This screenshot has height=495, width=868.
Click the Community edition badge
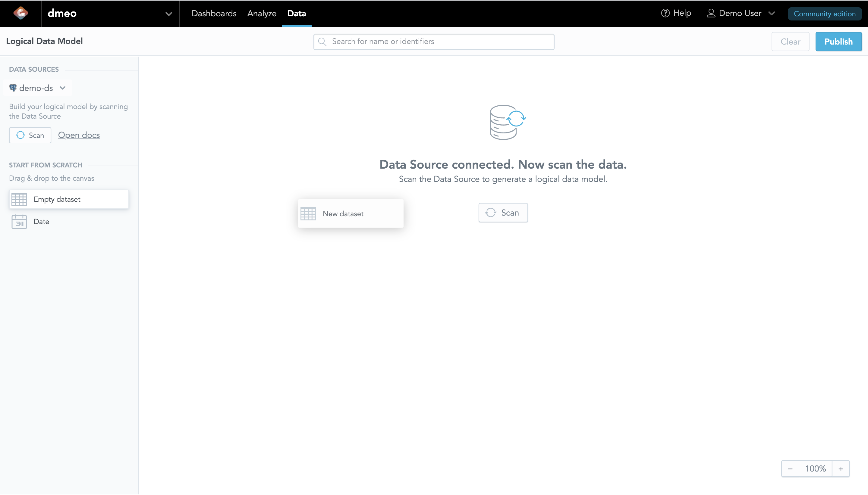point(824,14)
